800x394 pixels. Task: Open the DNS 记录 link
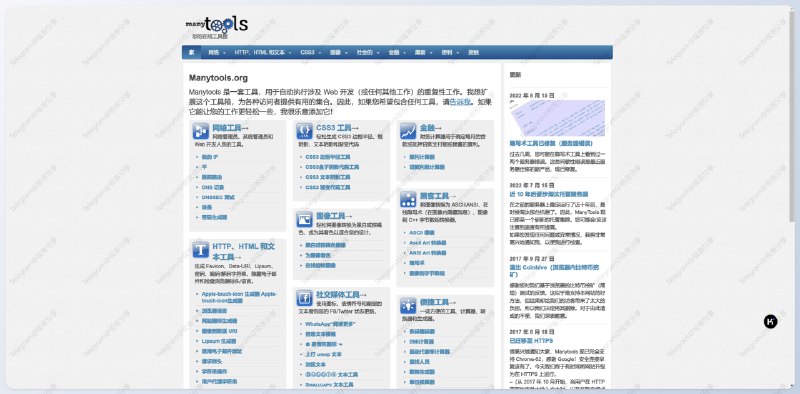pyautogui.click(x=213, y=187)
